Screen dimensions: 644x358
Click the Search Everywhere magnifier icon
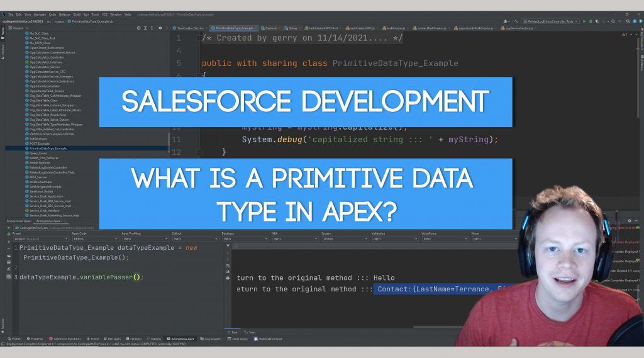[628, 21]
